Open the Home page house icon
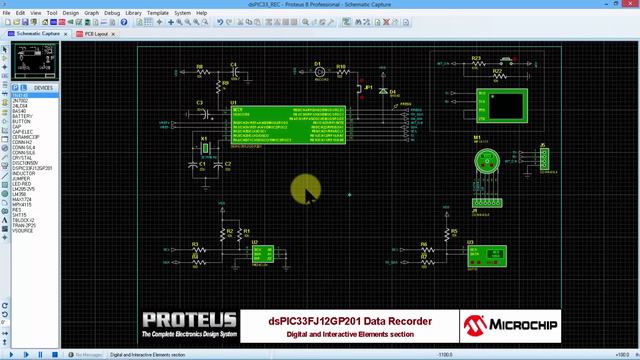640x360 pixels. [x=45, y=22]
